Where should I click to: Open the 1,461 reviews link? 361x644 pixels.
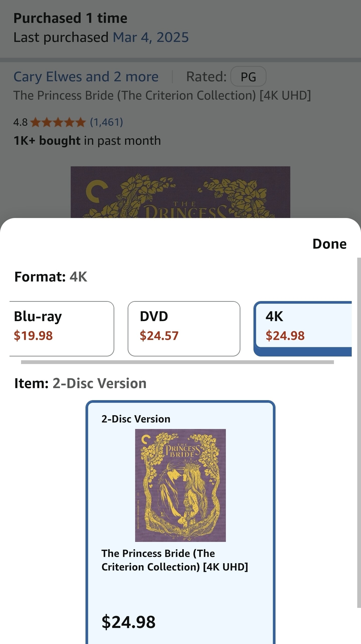107,122
